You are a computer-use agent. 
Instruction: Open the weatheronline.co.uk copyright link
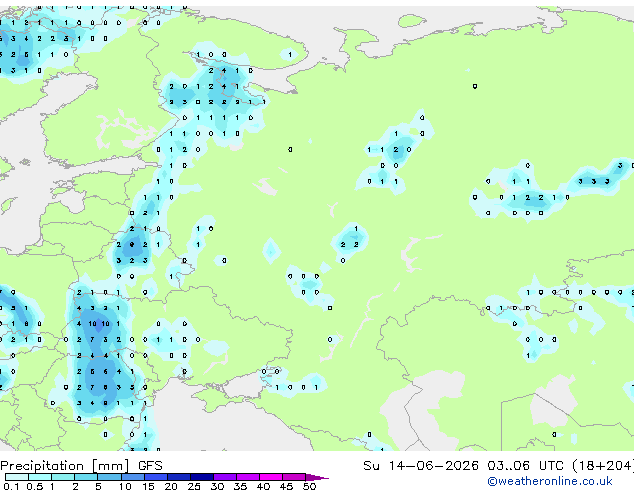pyautogui.click(x=550, y=481)
